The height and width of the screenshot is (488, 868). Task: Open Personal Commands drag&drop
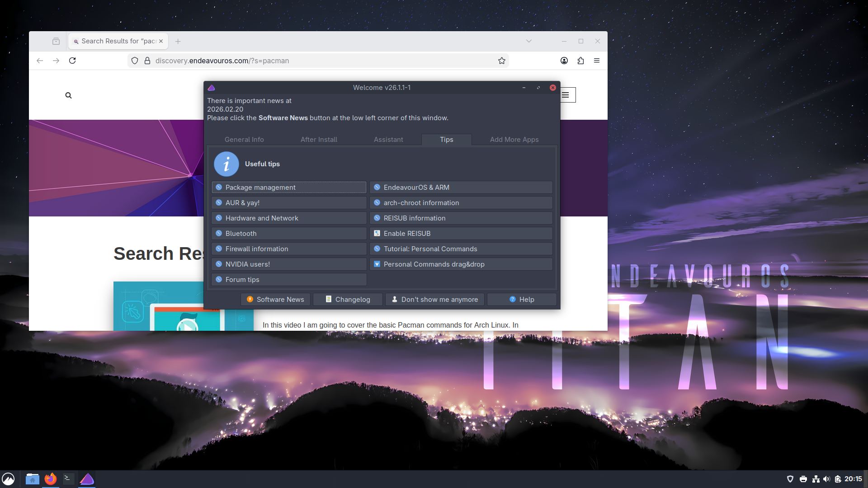pyautogui.click(x=461, y=264)
